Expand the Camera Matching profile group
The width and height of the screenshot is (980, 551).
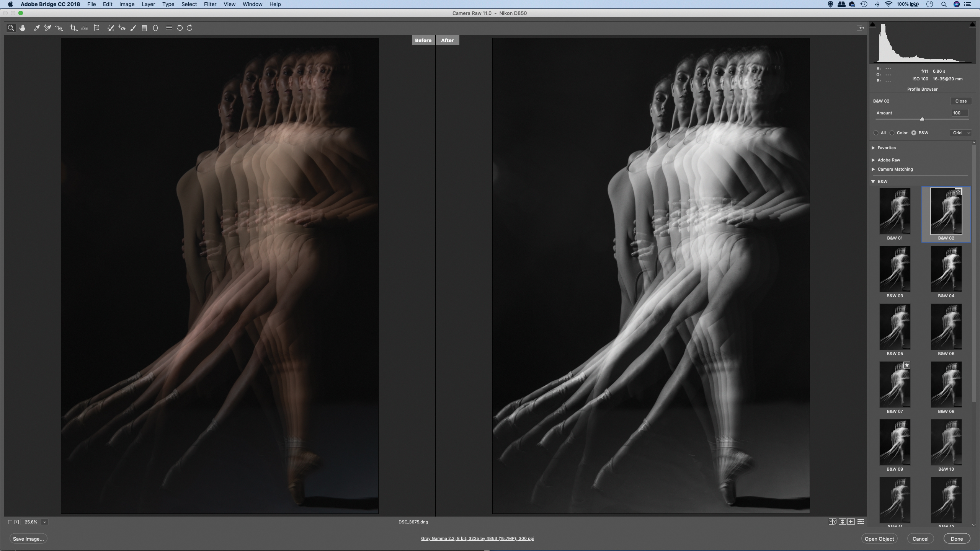click(873, 169)
